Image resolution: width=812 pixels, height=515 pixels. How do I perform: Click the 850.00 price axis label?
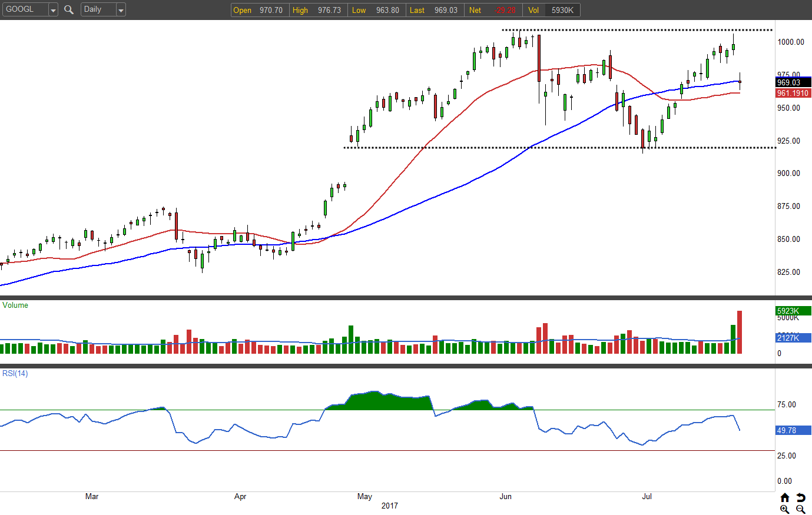789,239
